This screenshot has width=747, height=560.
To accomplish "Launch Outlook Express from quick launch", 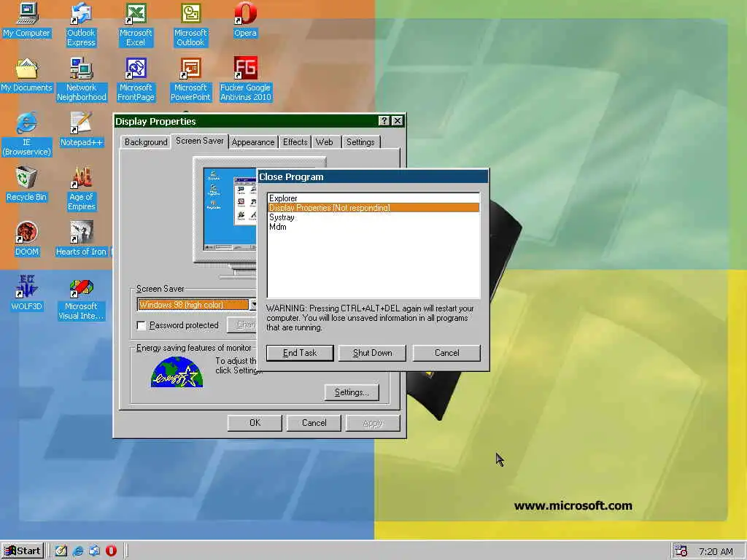I will [94, 551].
